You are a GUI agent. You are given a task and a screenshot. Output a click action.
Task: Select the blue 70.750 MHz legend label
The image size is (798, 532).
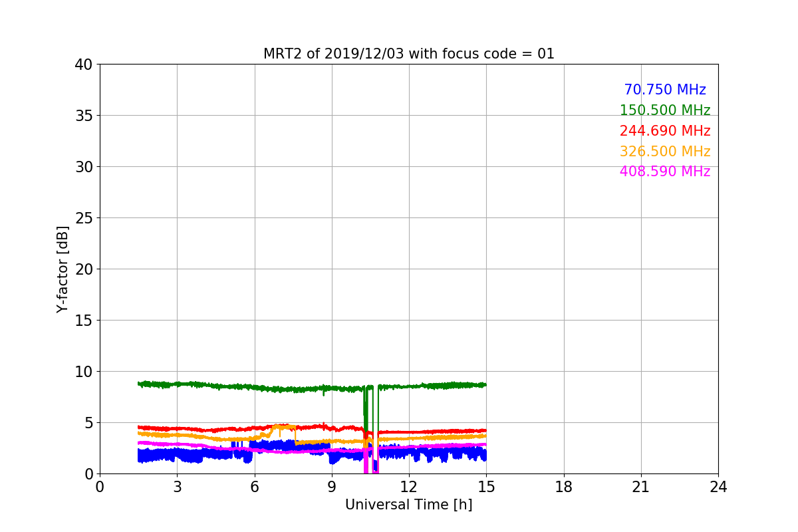click(x=665, y=90)
